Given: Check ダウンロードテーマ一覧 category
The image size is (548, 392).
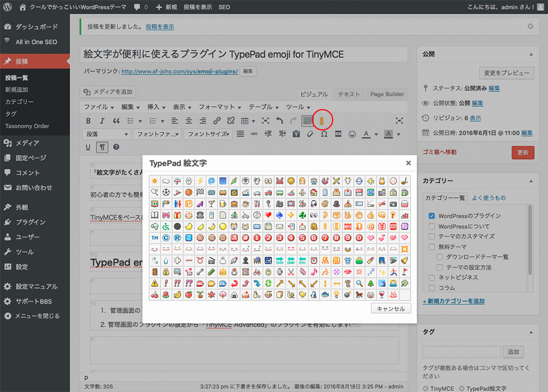Looking at the screenshot, I should coord(439,257).
